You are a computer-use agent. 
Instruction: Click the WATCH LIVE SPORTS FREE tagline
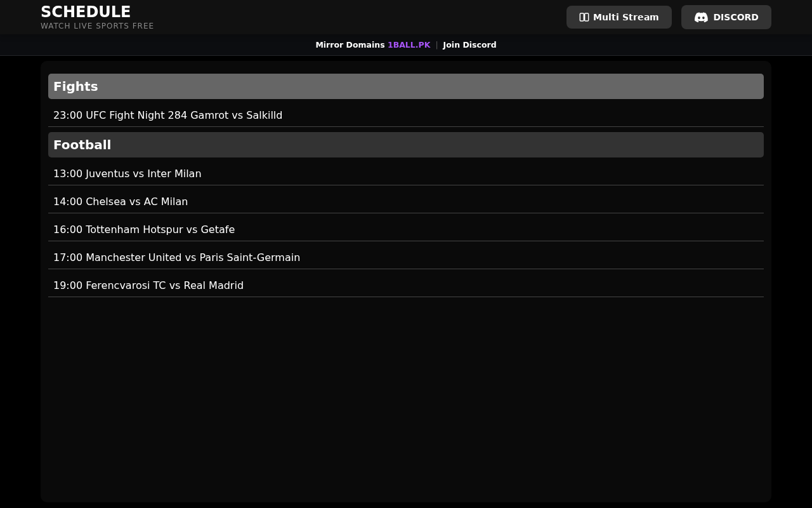click(x=97, y=26)
